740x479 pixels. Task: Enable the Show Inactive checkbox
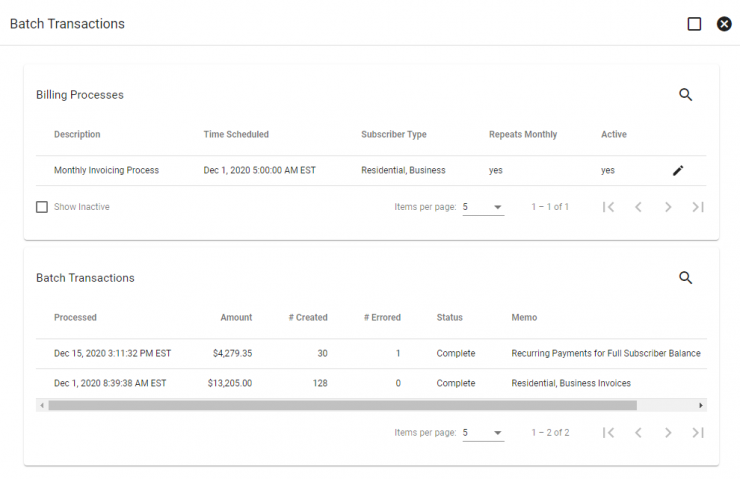42,207
